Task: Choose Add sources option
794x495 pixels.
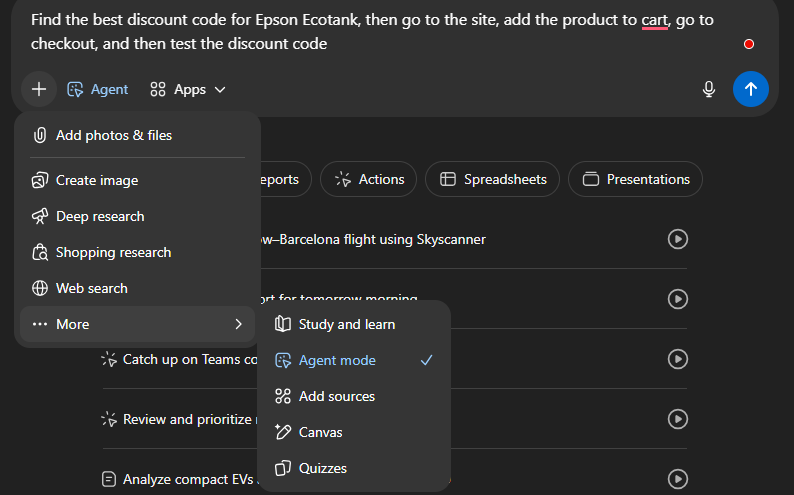Action: pyautogui.click(x=354, y=396)
